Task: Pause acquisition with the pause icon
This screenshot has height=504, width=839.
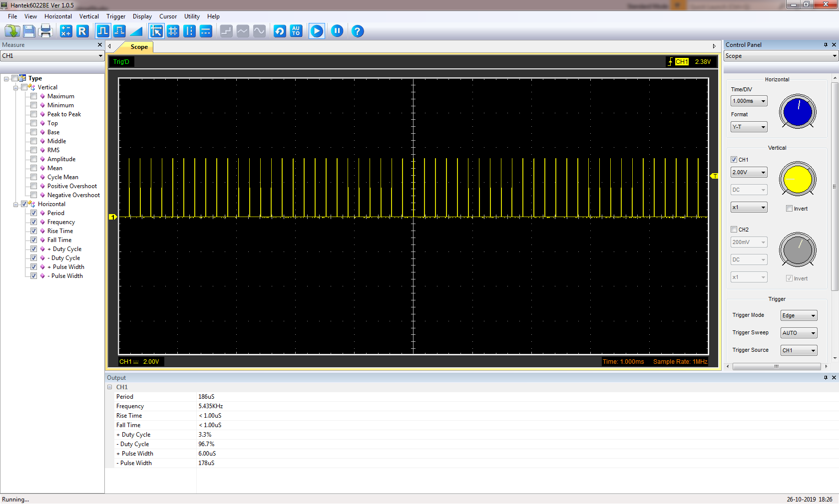Action: point(337,31)
